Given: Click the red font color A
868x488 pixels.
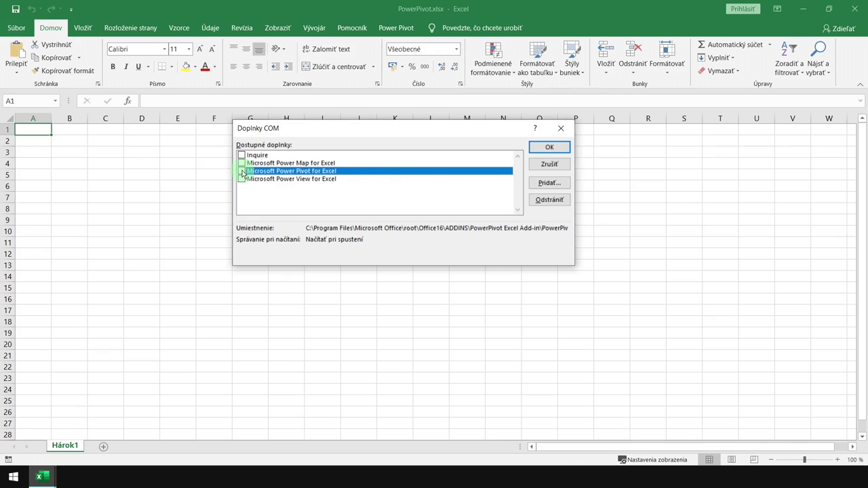Looking at the screenshot, I should click(205, 66).
